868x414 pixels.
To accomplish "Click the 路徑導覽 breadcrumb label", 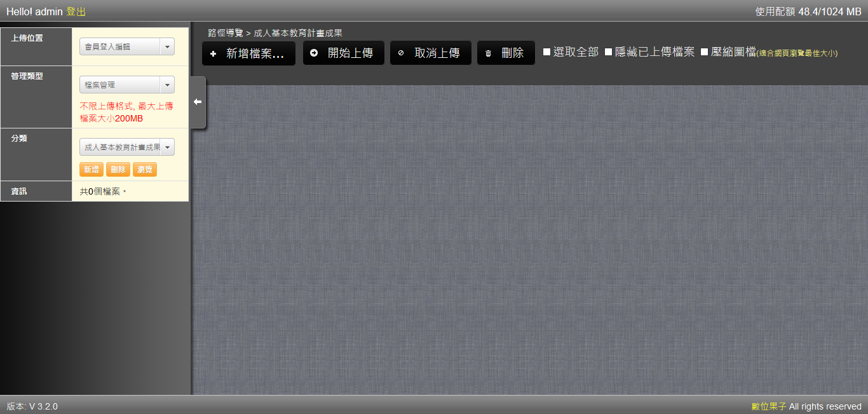I will (226, 33).
